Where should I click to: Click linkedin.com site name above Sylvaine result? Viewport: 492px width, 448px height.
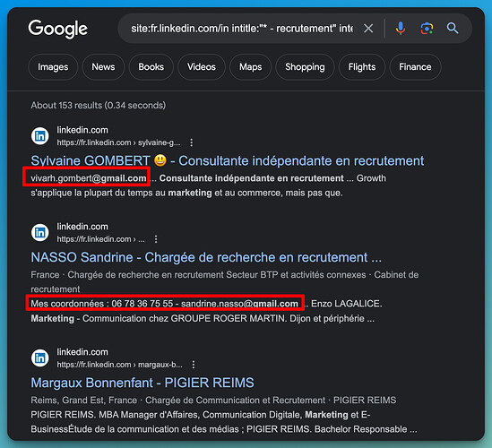point(82,130)
